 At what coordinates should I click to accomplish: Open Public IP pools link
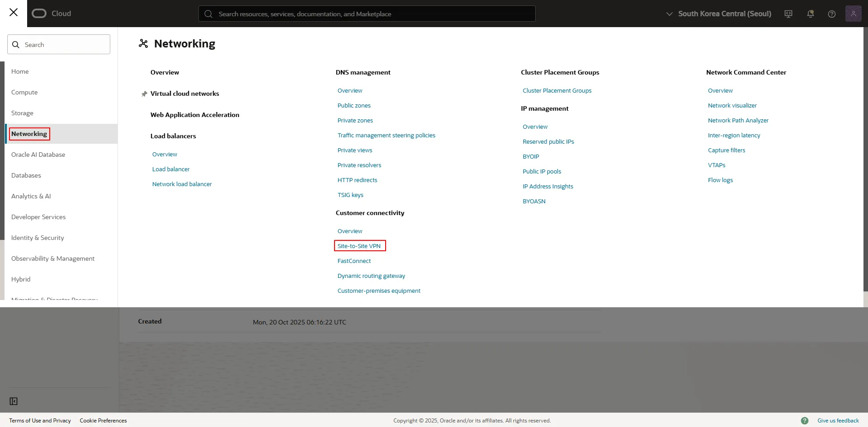coord(542,171)
